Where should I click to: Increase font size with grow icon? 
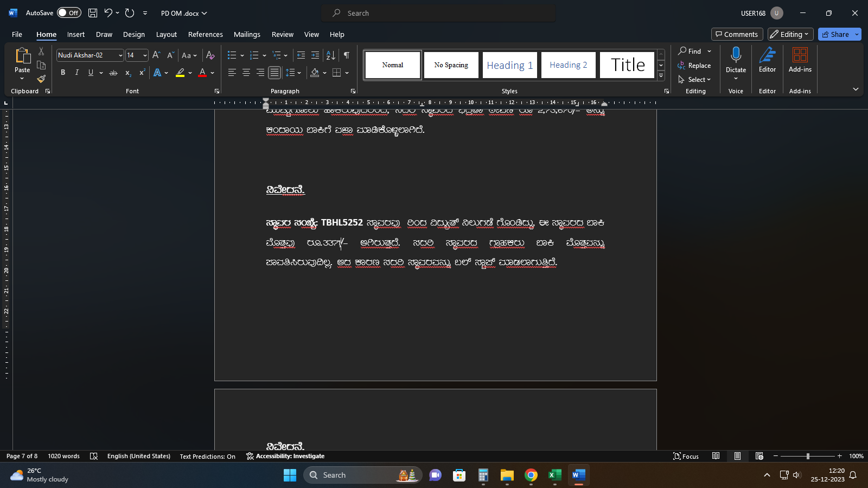coord(156,55)
